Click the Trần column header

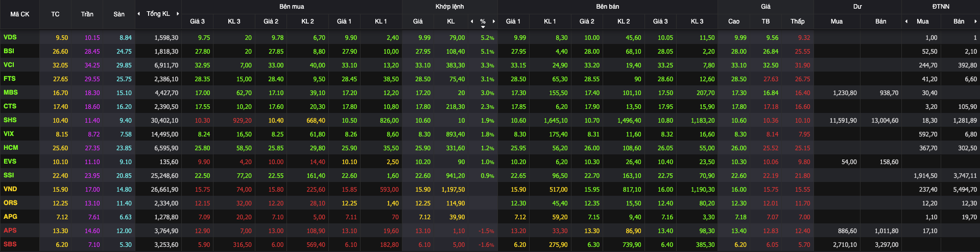click(87, 14)
